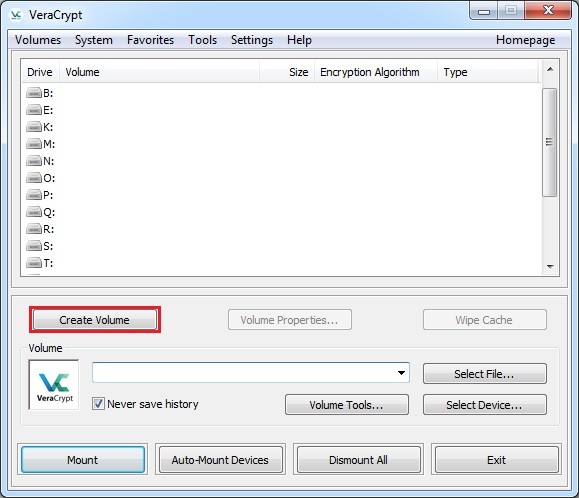
Task: Select the K: drive icon
Action: pos(34,127)
